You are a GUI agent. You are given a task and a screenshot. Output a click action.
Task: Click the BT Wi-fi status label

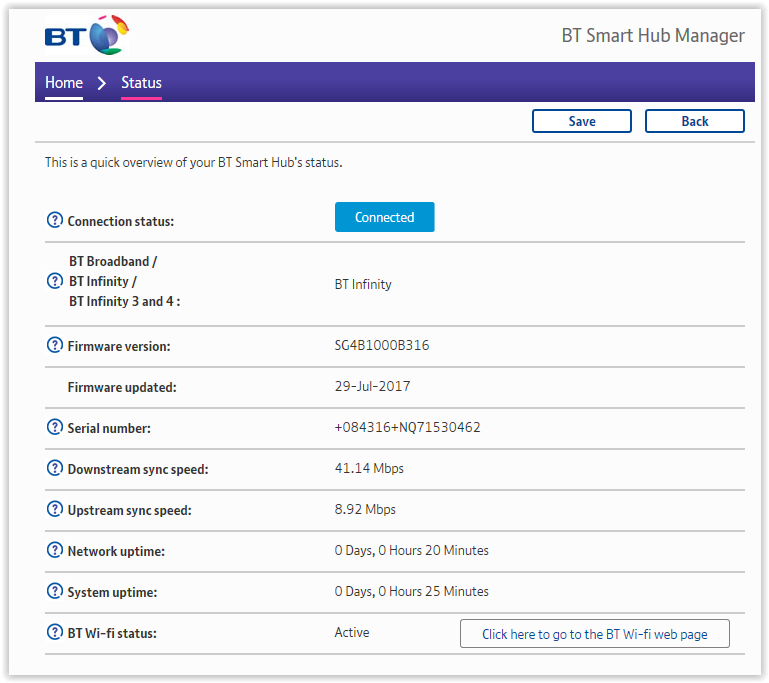(x=112, y=633)
